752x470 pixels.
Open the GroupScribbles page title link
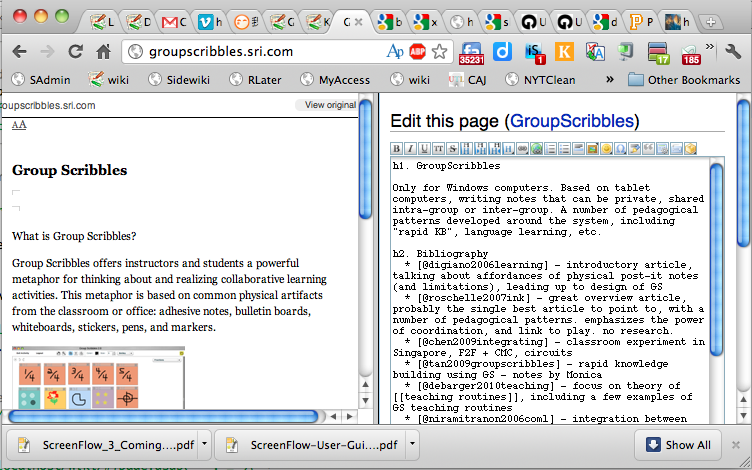click(572, 121)
